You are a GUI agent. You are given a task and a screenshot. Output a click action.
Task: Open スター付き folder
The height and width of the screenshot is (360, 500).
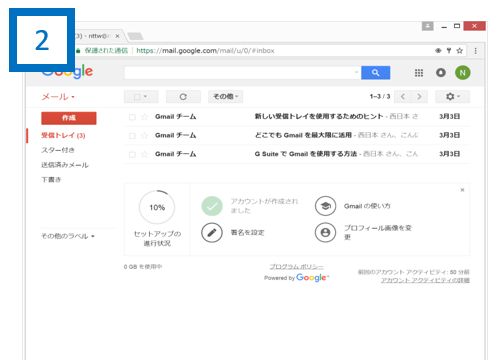point(58,150)
